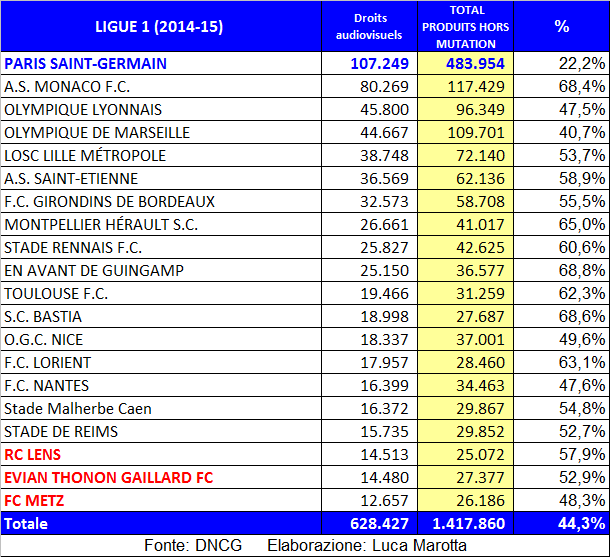Image resolution: width=610 pixels, height=557 pixels.
Task: Click the value 26.661
Action: (384, 224)
